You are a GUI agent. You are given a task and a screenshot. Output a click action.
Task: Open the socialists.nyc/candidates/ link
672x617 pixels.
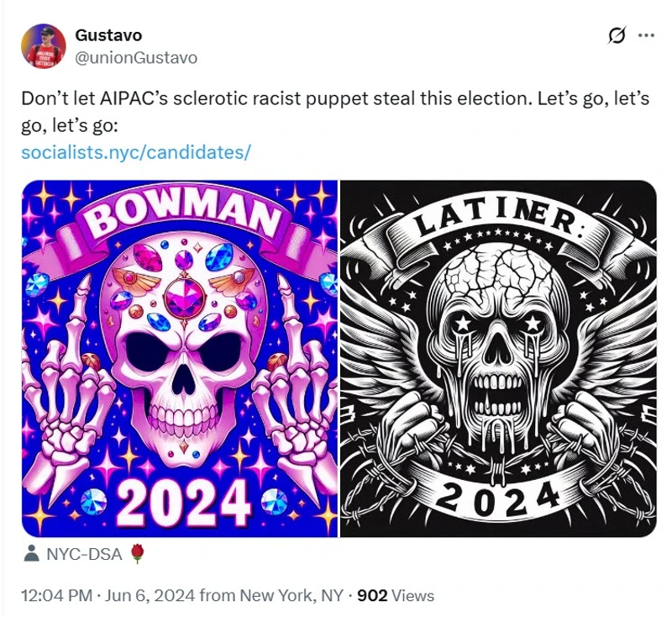coord(136,152)
